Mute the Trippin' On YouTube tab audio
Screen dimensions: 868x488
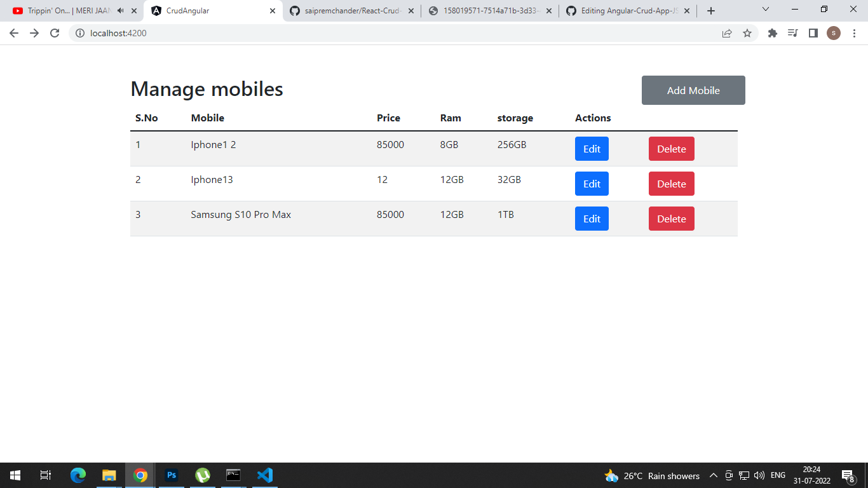point(121,11)
